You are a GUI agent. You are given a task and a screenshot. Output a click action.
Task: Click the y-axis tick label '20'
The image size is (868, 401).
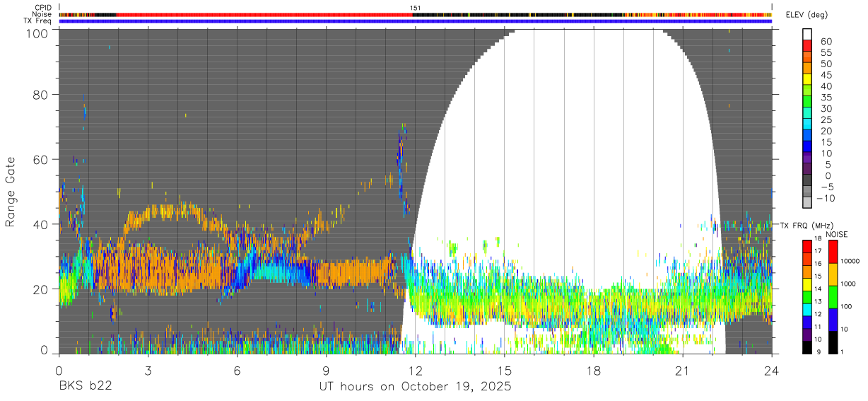coord(41,289)
